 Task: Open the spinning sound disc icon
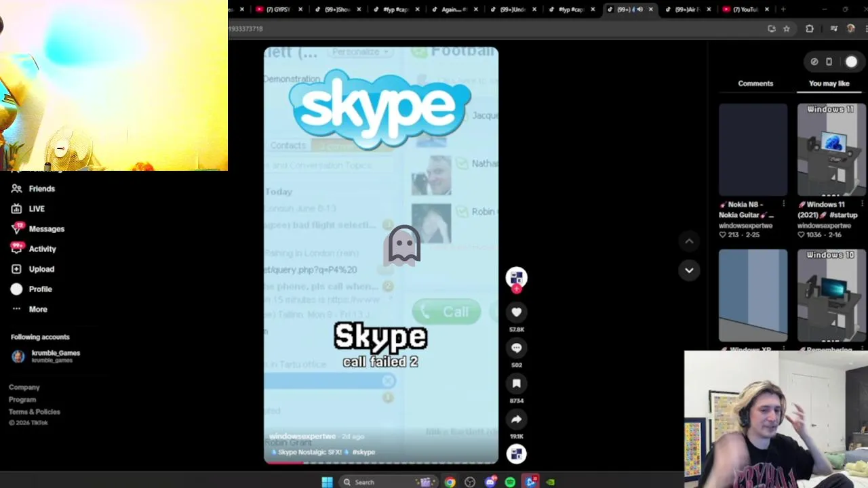coord(516,454)
